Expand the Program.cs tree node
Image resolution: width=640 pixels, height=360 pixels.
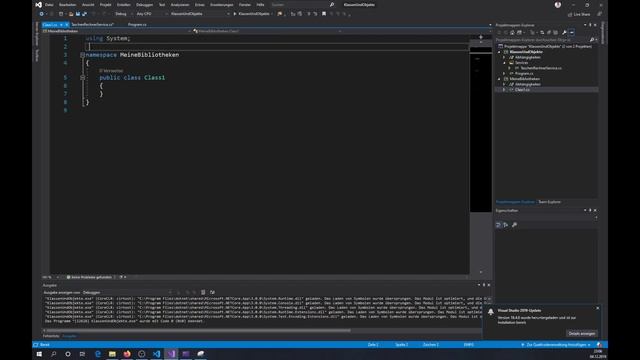504,73
